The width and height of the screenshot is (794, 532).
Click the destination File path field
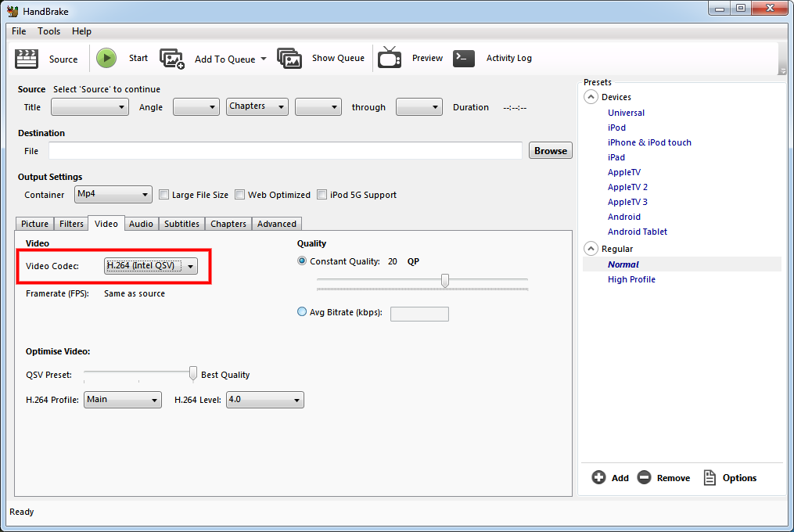coord(285,150)
